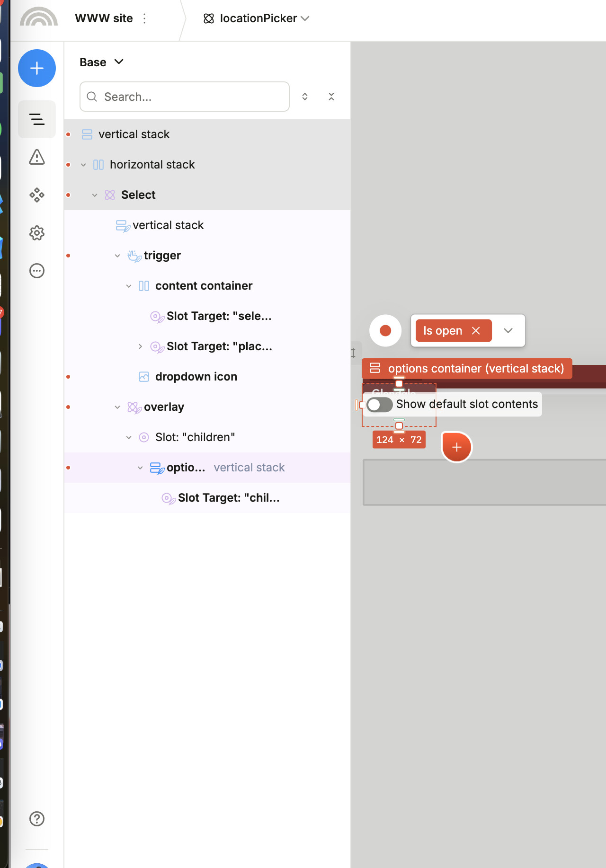Screen dimensions: 606x868
Task: Click the outline Search field
Action: (x=185, y=97)
